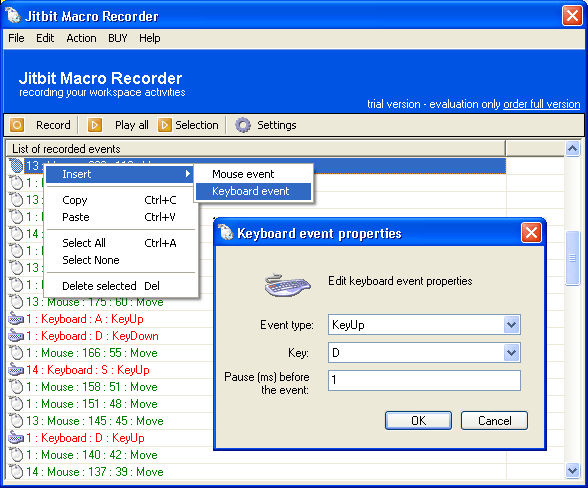588x488 pixels.
Task: Select row '1 : Keyboard : D : KeyDown'
Action: [92, 336]
